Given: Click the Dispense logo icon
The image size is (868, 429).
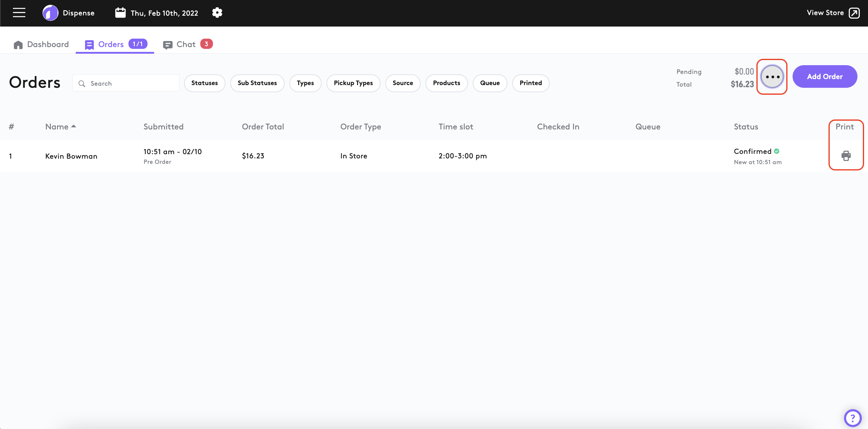Looking at the screenshot, I should click(50, 13).
